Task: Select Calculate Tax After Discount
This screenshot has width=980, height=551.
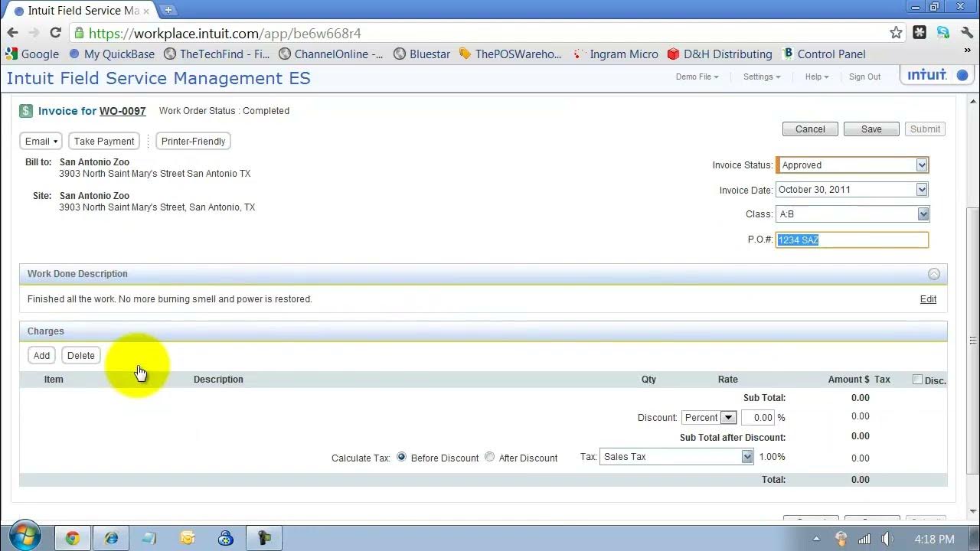Action: [489, 457]
